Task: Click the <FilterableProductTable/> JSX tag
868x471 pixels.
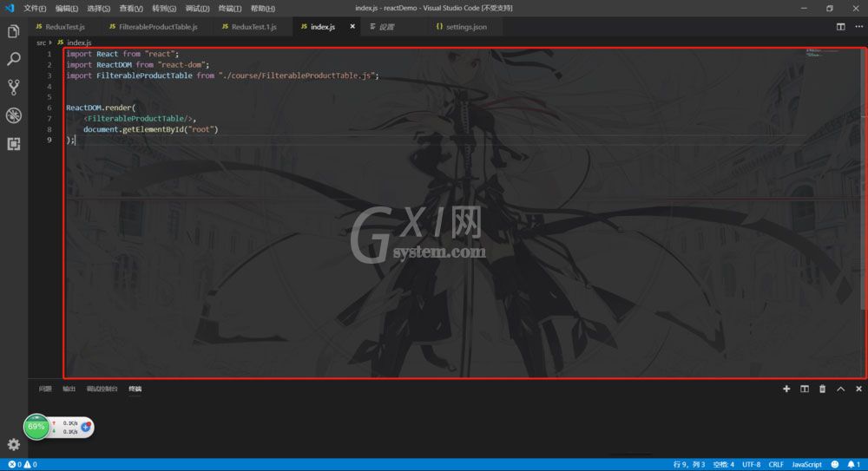Action: [137, 119]
